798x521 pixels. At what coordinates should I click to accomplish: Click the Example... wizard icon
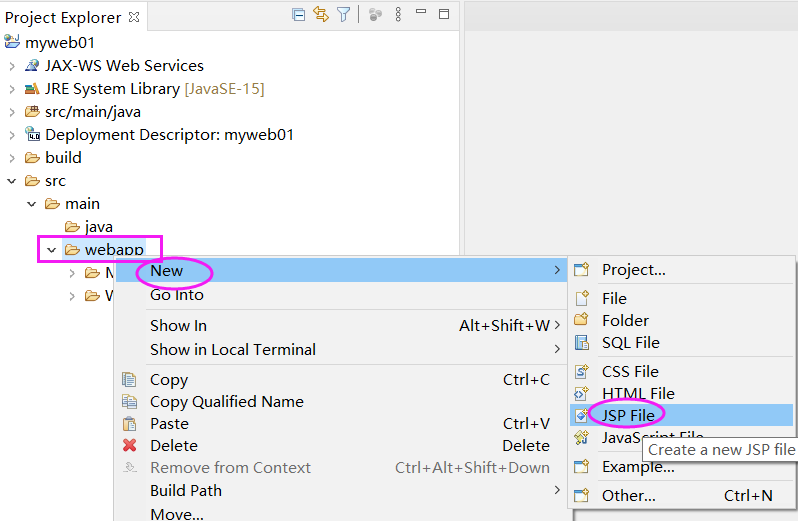point(582,466)
